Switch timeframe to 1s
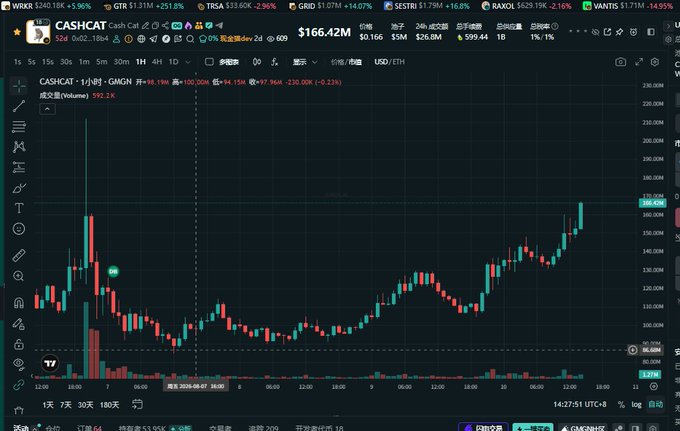The image size is (680, 431). tap(17, 62)
